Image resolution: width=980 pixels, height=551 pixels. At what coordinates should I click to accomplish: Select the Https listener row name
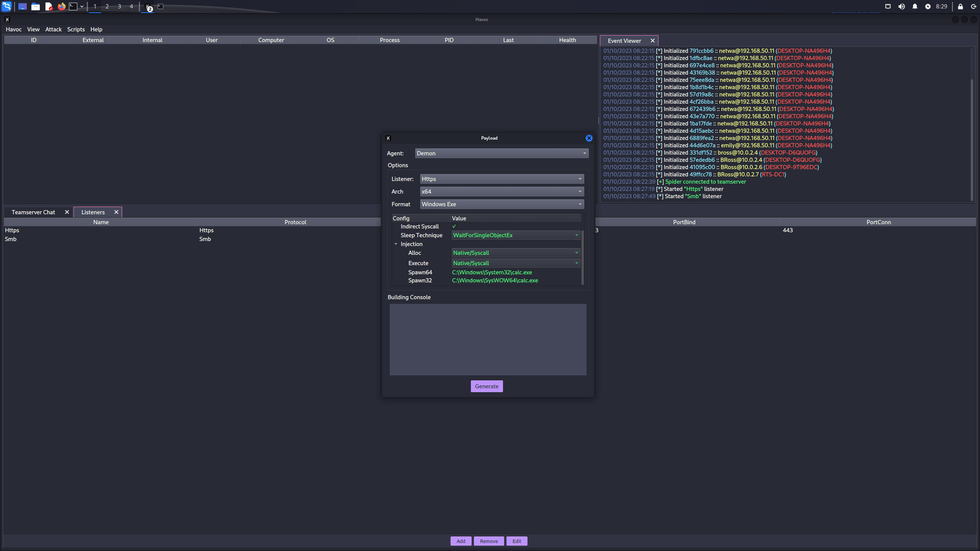tap(12, 230)
